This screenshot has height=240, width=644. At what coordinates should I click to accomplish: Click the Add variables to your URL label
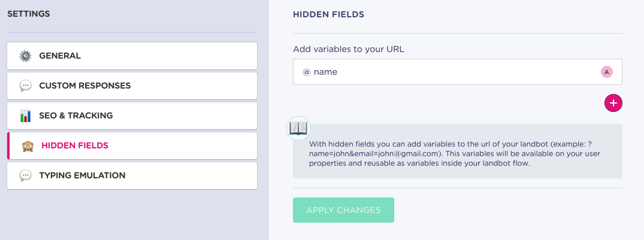348,49
